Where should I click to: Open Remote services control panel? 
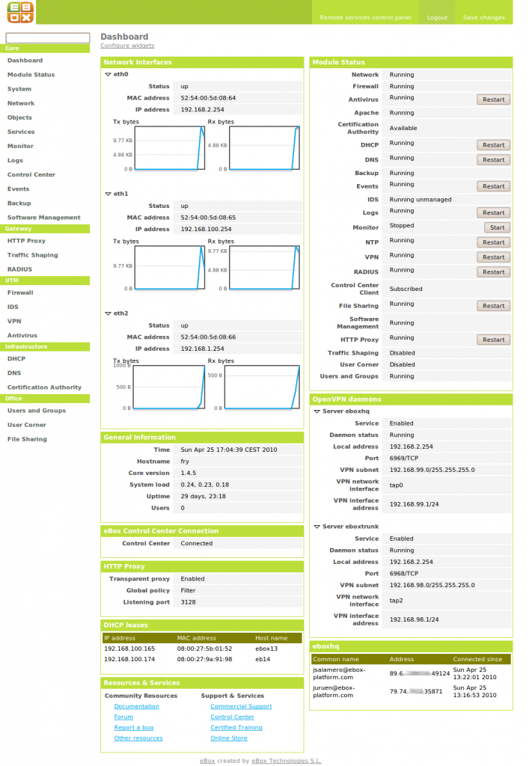pyautogui.click(x=365, y=17)
